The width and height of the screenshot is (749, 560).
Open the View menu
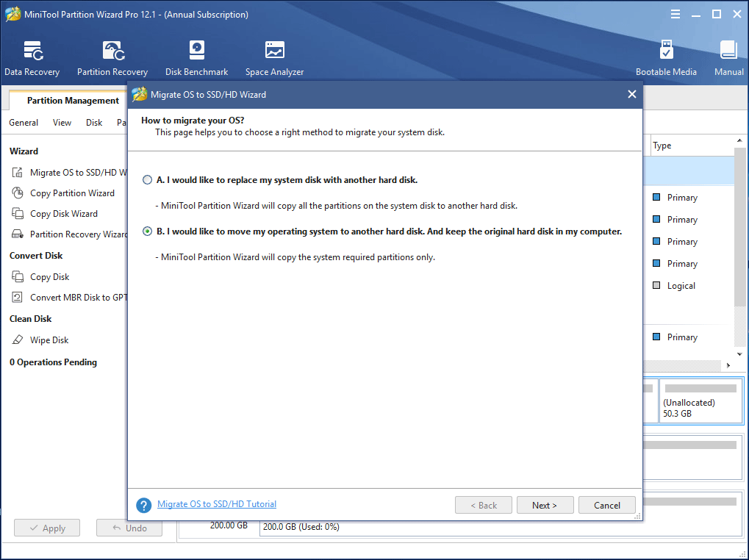[62, 123]
